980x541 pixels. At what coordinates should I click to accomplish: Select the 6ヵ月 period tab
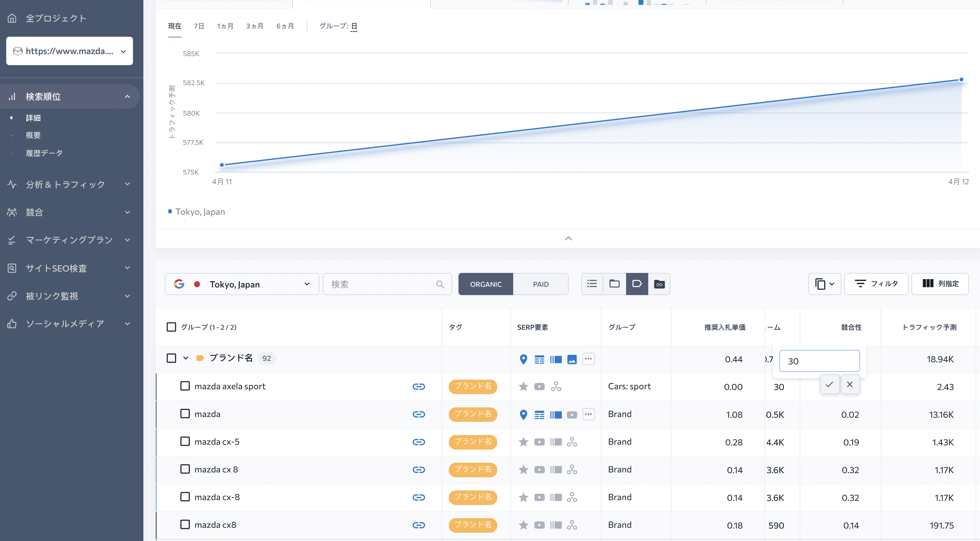285,26
